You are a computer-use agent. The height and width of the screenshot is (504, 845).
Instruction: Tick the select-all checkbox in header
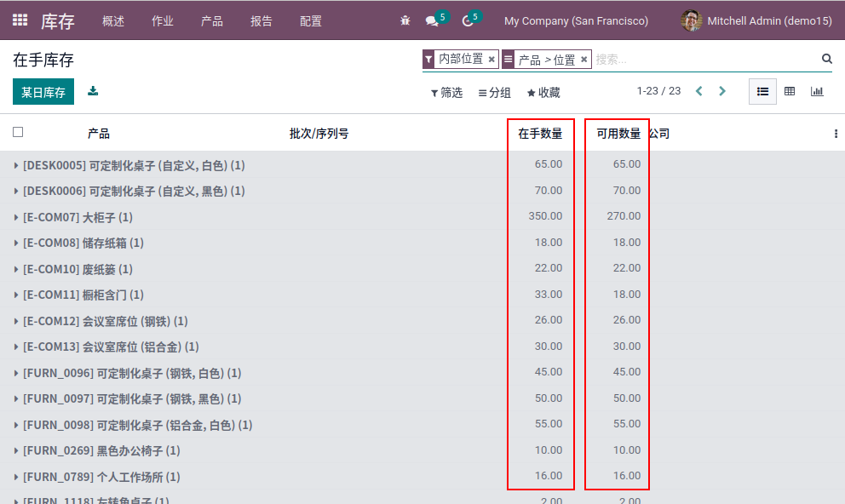[x=18, y=132]
